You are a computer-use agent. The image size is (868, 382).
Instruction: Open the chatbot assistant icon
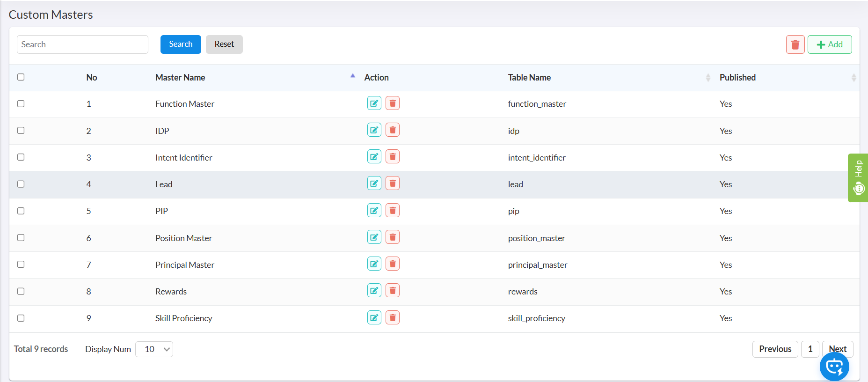(834, 367)
